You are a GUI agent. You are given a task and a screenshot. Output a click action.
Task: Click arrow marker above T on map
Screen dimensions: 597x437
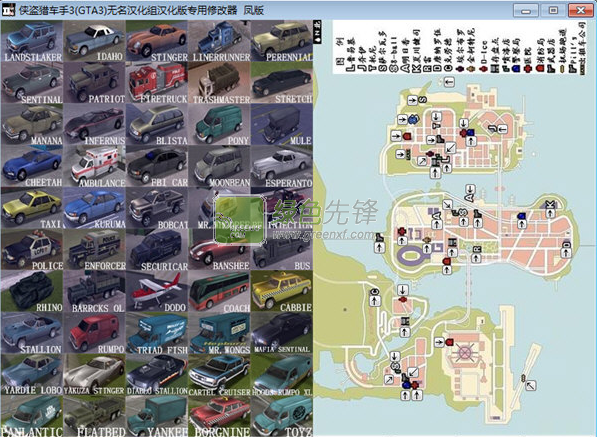click(437, 116)
